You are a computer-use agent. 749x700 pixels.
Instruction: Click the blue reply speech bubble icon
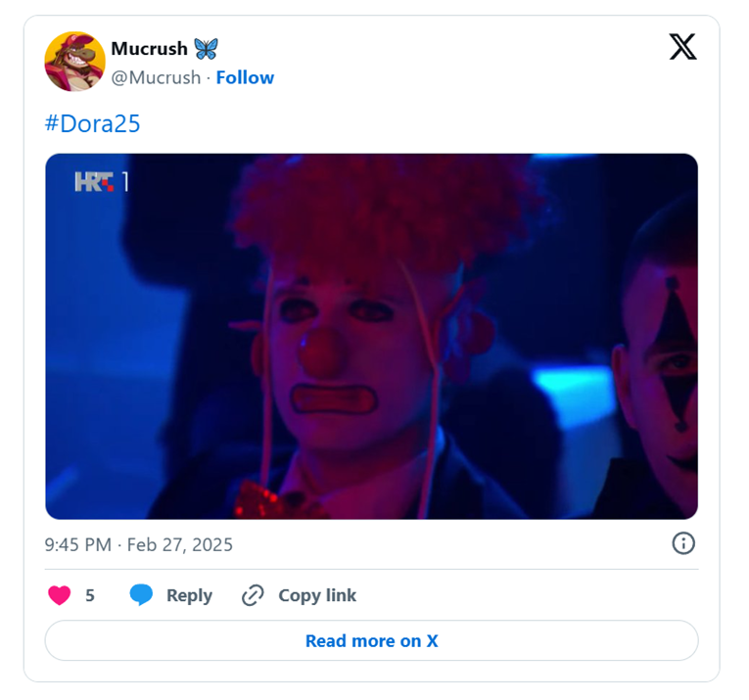[x=142, y=595]
